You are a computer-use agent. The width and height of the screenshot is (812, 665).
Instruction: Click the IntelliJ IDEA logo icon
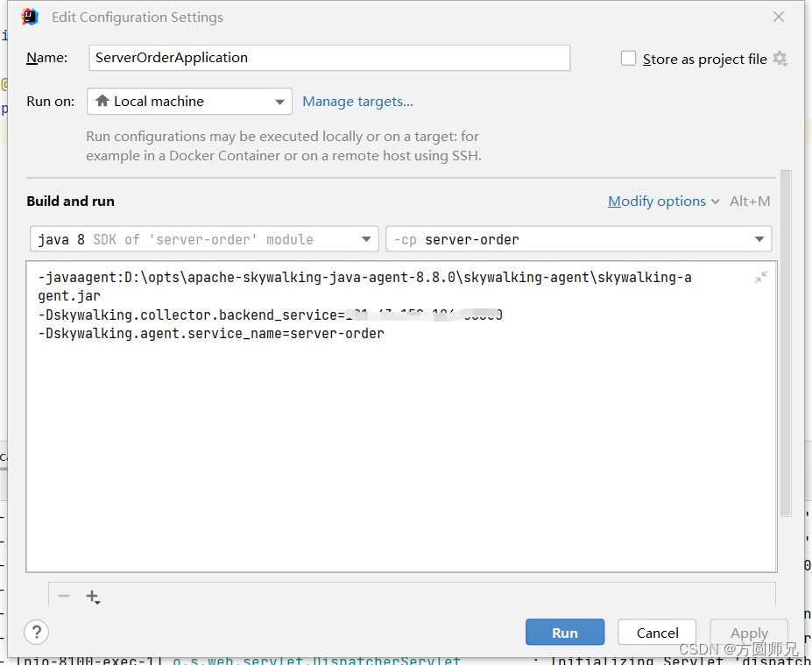point(30,18)
